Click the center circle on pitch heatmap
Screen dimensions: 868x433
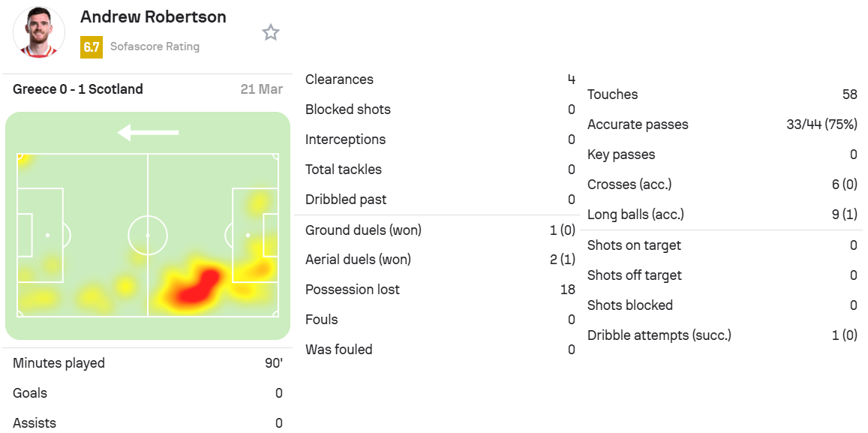click(148, 236)
